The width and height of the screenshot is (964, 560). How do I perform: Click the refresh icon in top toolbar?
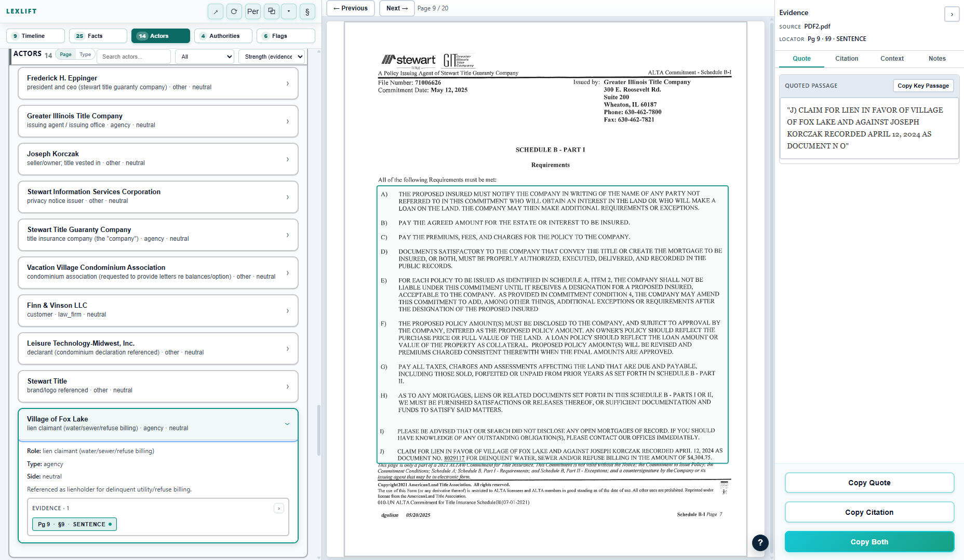[x=234, y=11]
